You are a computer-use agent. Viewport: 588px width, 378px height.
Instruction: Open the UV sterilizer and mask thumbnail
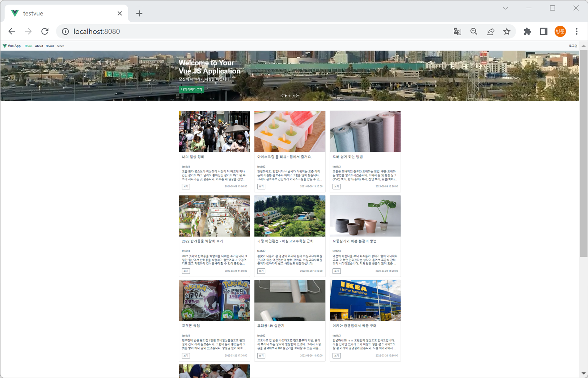pos(290,301)
